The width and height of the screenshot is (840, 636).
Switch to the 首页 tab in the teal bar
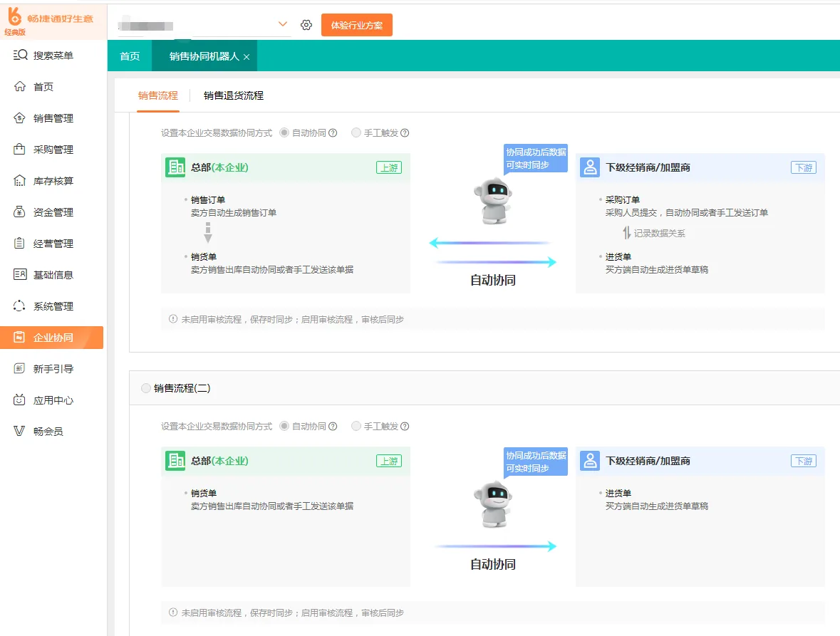click(130, 56)
